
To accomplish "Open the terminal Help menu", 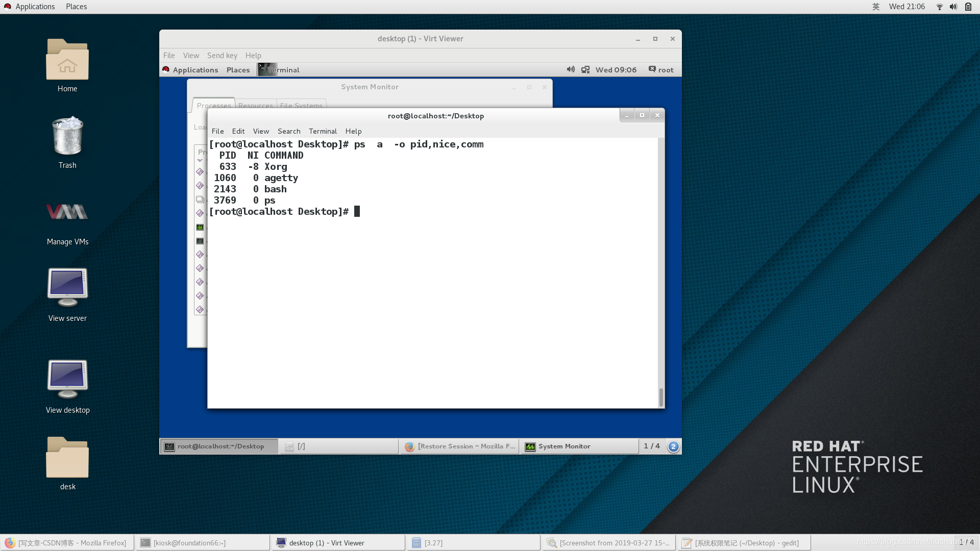I will (353, 131).
